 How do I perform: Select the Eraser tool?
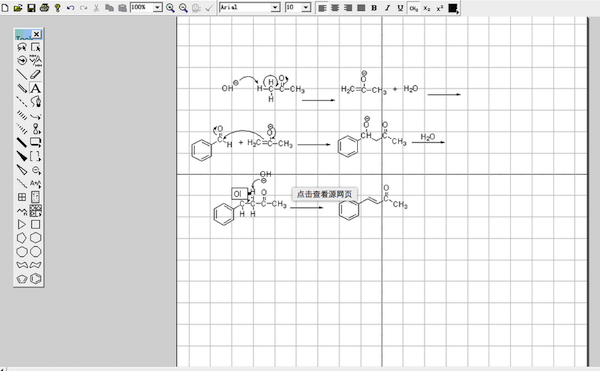tap(36, 74)
